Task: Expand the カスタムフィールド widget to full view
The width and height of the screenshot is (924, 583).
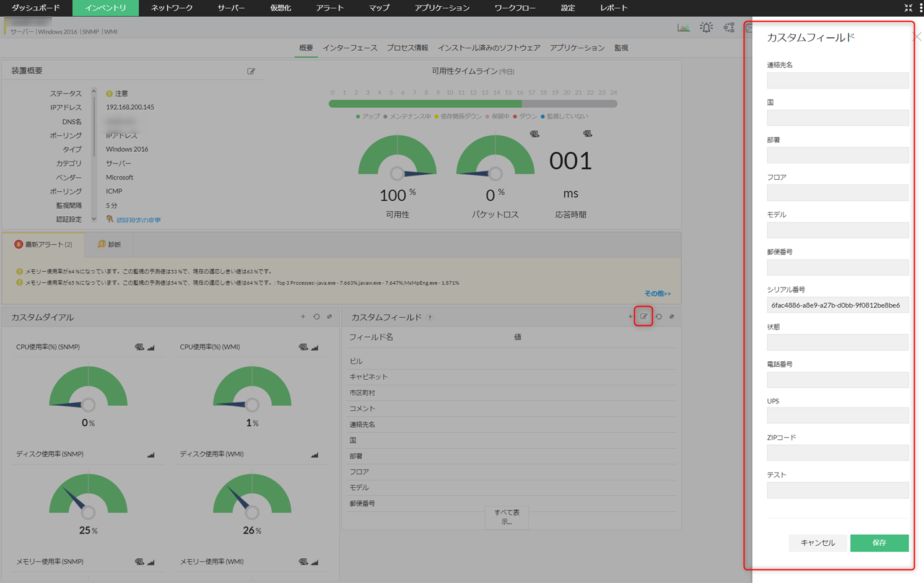Action: point(672,317)
